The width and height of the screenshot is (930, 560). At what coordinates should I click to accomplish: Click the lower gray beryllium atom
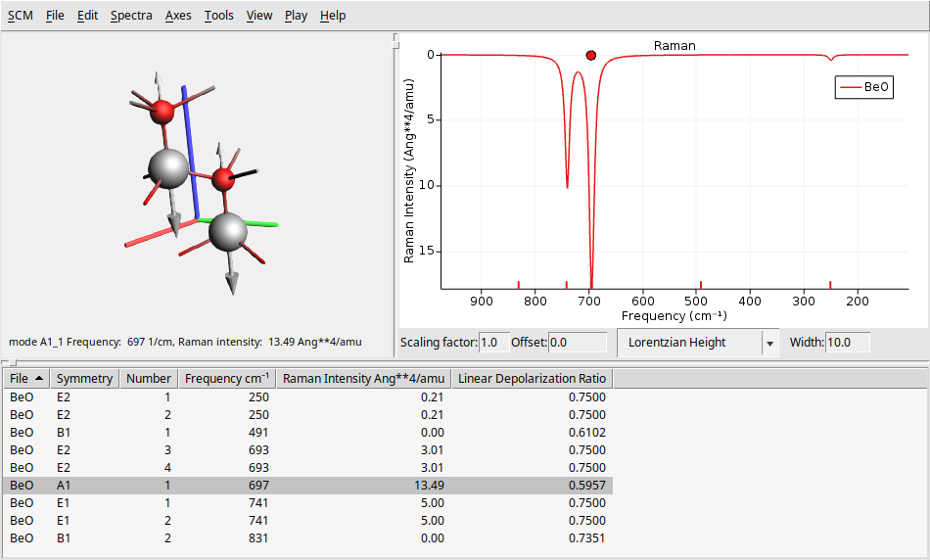[228, 231]
